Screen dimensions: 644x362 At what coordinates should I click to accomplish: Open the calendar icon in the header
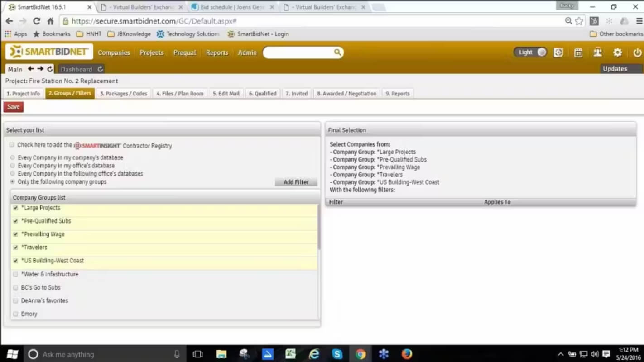pos(578,52)
